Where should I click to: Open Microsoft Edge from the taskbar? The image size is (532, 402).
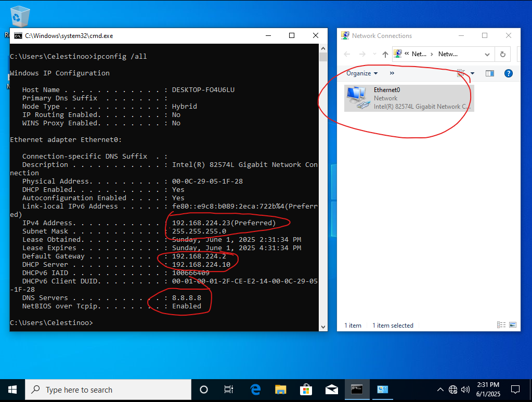[255, 390]
